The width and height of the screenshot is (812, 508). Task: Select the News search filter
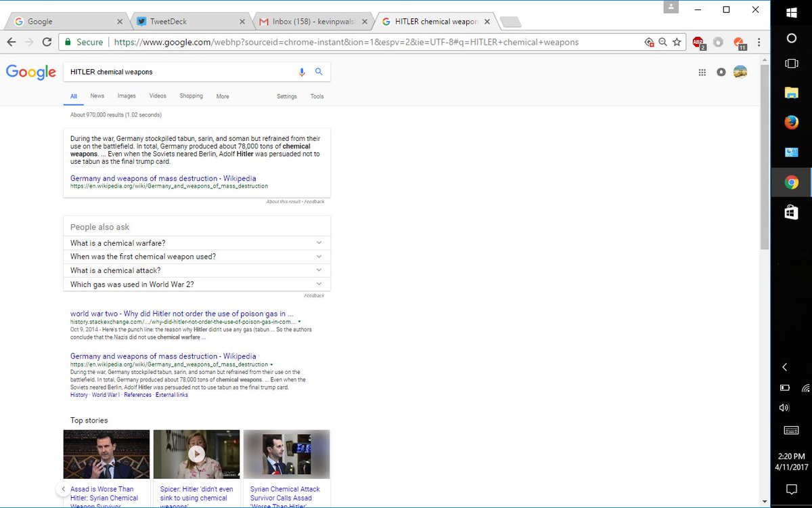pyautogui.click(x=97, y=96)
